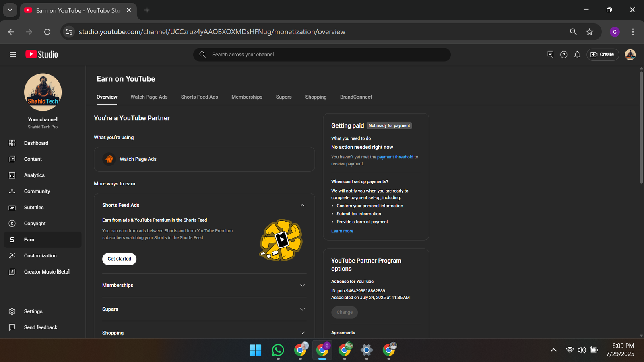Open Settings from the sidebar
Viewport: 644px width, 362px height.
pyautogui.click(x=43, y=311)
